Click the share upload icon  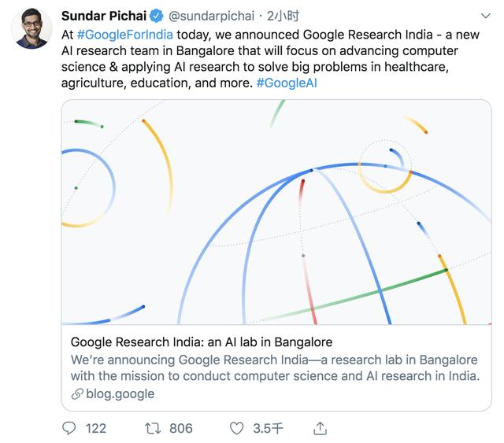click(320, 428)
